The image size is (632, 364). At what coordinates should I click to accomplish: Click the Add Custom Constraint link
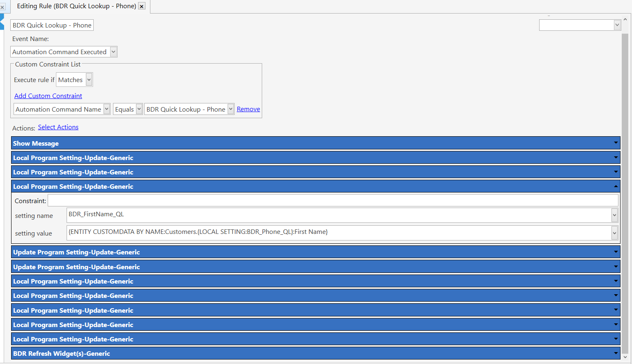pyautogui.click(x=48, y=96)
